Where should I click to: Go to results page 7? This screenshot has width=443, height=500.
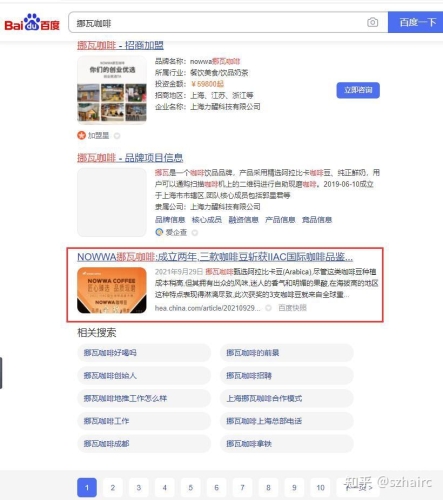click(x=243, y=488)
